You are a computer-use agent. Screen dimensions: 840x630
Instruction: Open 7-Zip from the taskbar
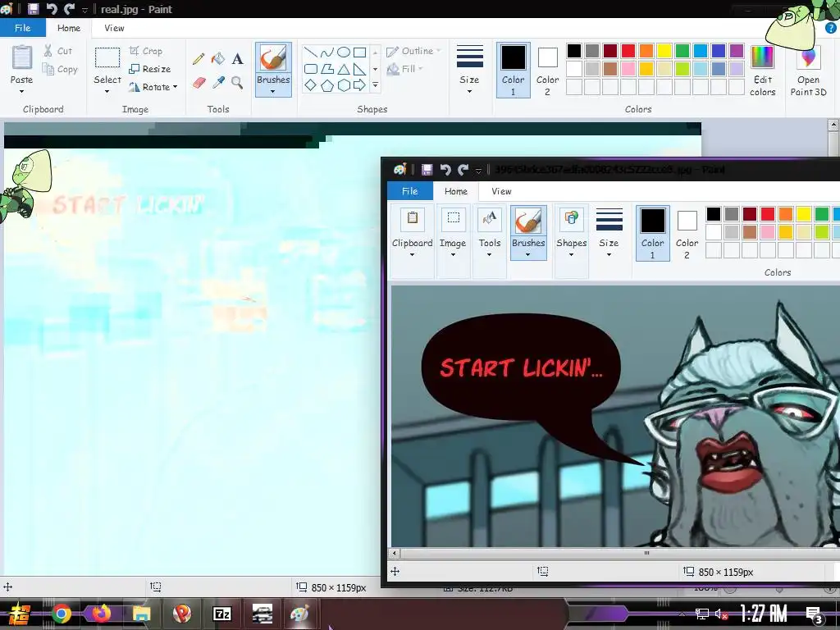pos(221,614)
